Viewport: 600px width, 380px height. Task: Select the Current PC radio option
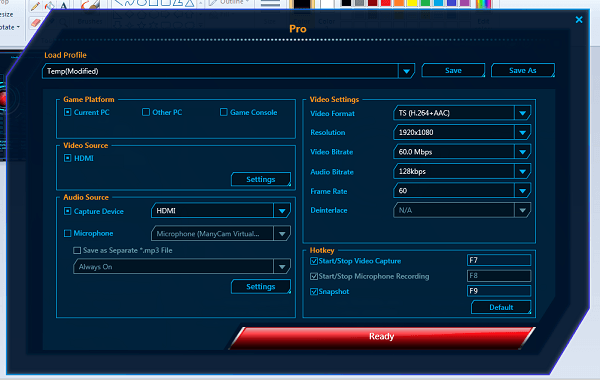[68, 112]
